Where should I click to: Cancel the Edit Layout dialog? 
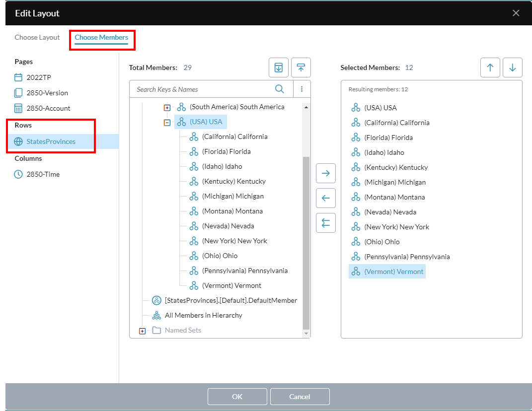point(300,397)
